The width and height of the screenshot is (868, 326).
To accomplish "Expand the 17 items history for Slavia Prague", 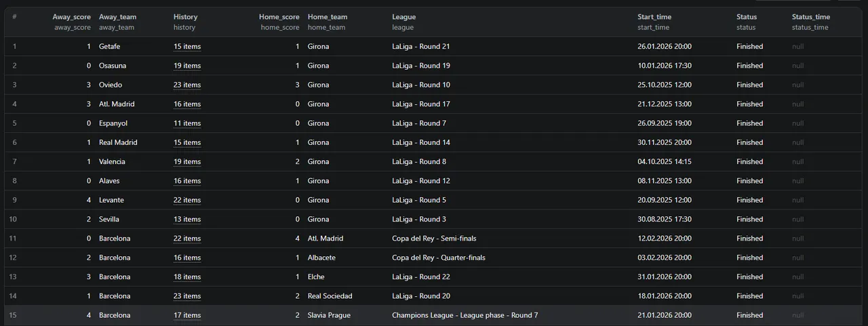I will [187, 315].
